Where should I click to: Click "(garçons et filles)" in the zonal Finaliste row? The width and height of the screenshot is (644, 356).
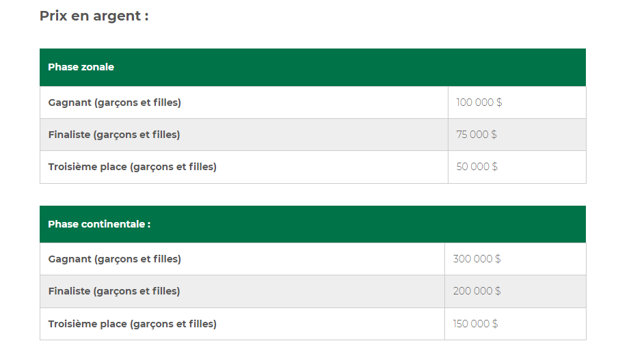click(137, 135)
